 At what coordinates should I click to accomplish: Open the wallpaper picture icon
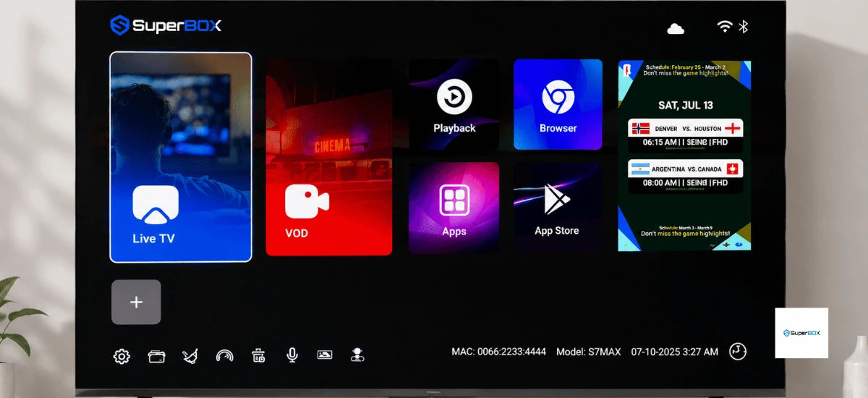pos(325,355)
